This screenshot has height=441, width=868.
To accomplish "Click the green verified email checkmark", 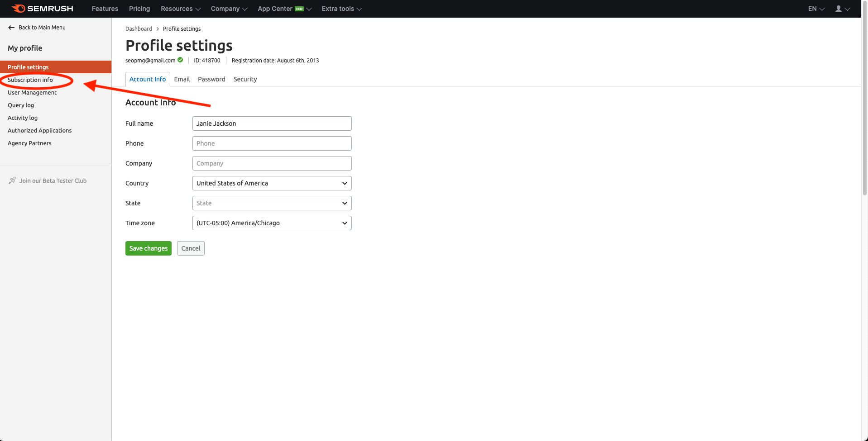I will [x=180, y=60].
